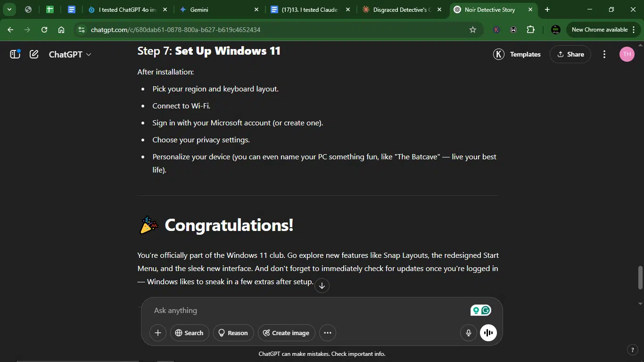Enable the Search tool
The height and width of the screenshot is (362, 644).
(x=189, y=333)
